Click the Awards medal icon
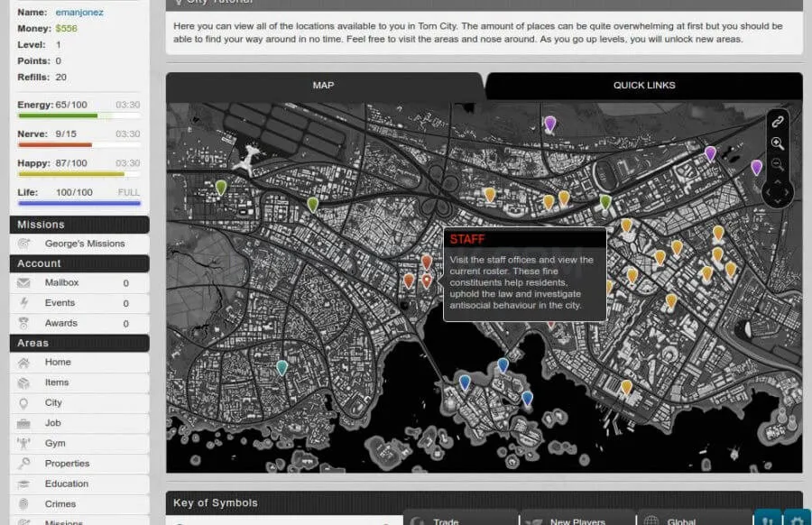Image resolution: width=812 pixels, height=525 pixels. click(23, 323)
